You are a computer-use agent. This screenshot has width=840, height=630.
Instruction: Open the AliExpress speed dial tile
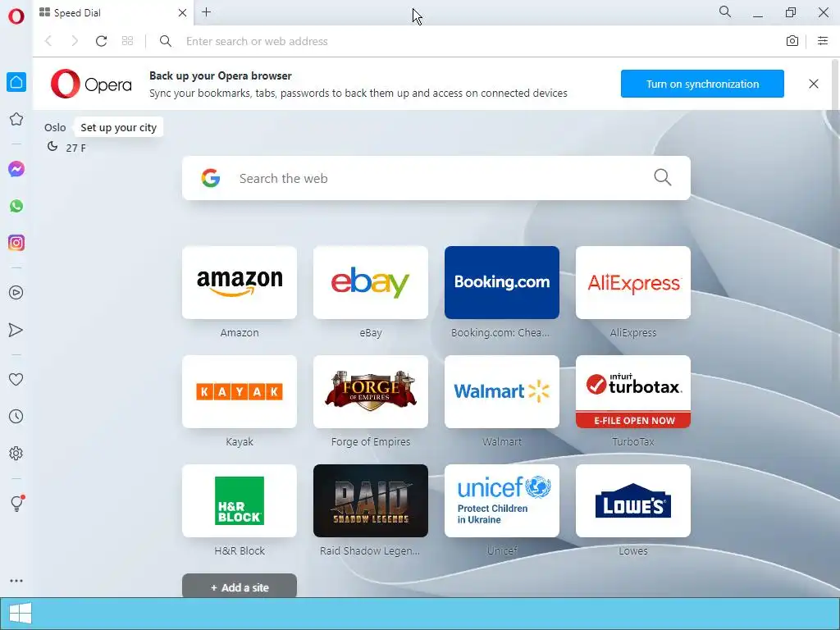pyautogui.click(x=633, y=282)
